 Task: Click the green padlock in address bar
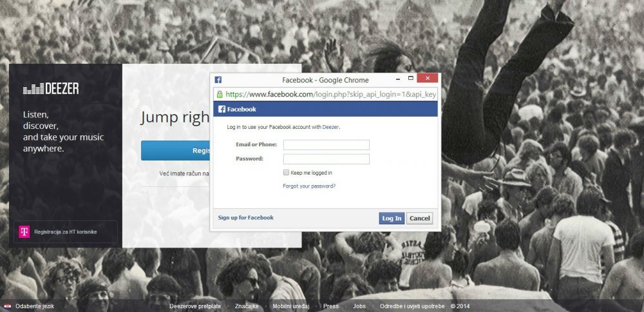(220, 95)
